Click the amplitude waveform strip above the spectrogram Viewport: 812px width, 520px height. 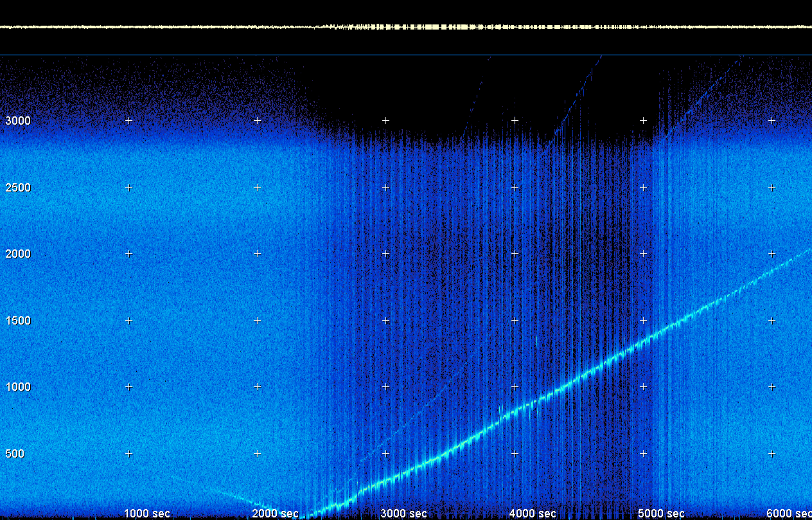406,27
